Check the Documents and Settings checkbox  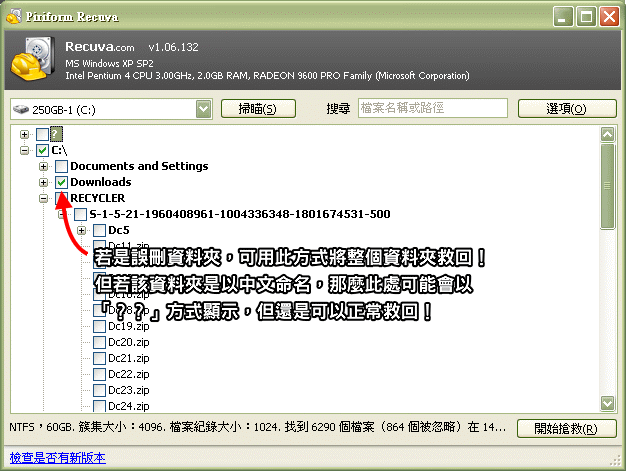(61, 166)
